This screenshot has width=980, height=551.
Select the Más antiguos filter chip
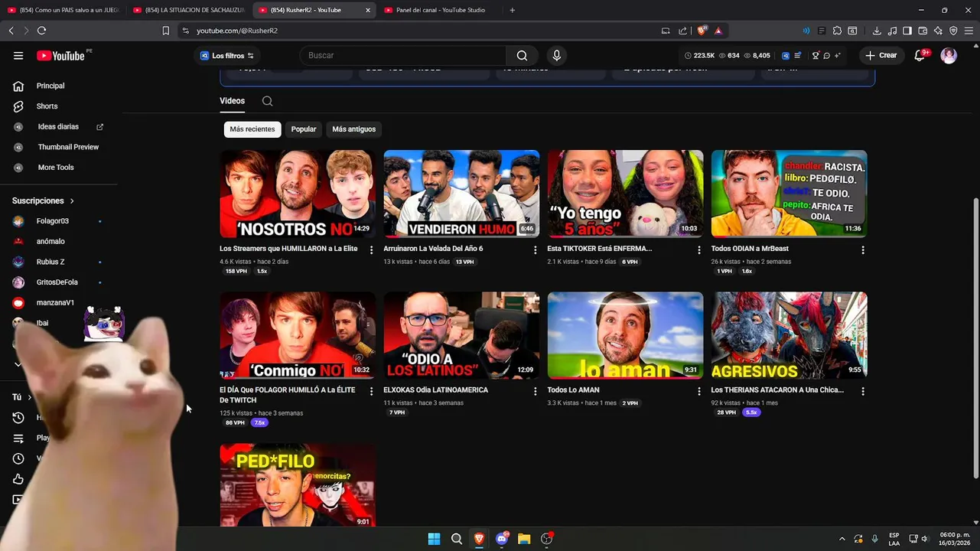pyautogui.click(x=354, y=129)
